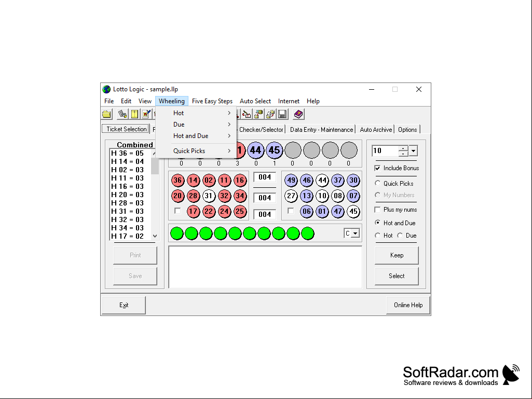
Task: Select list row H 17 = 02
Action: coord(130,236)
